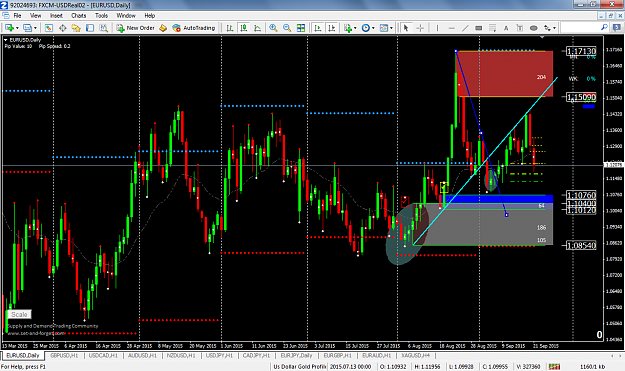Click the 1.08540 price label

tap(581, 245)
